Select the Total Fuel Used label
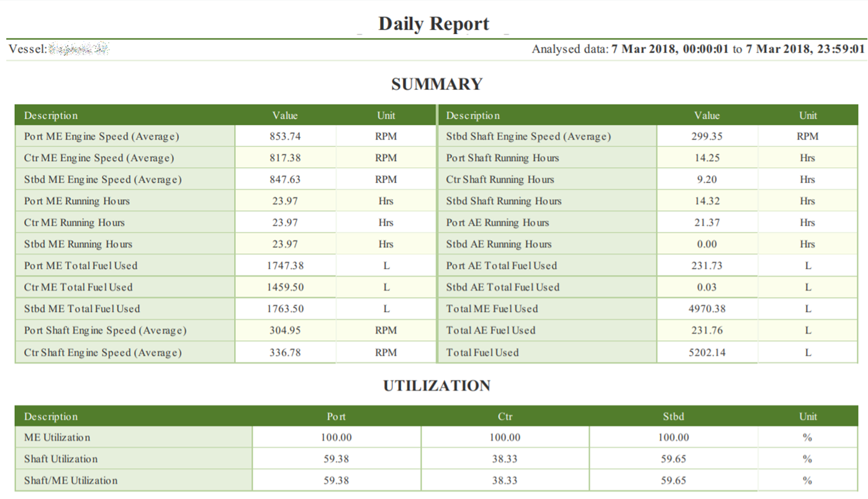 482,353
